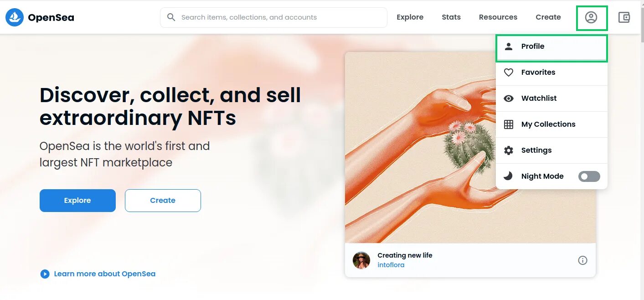Click the Settings gear icon

pos(509,150)
